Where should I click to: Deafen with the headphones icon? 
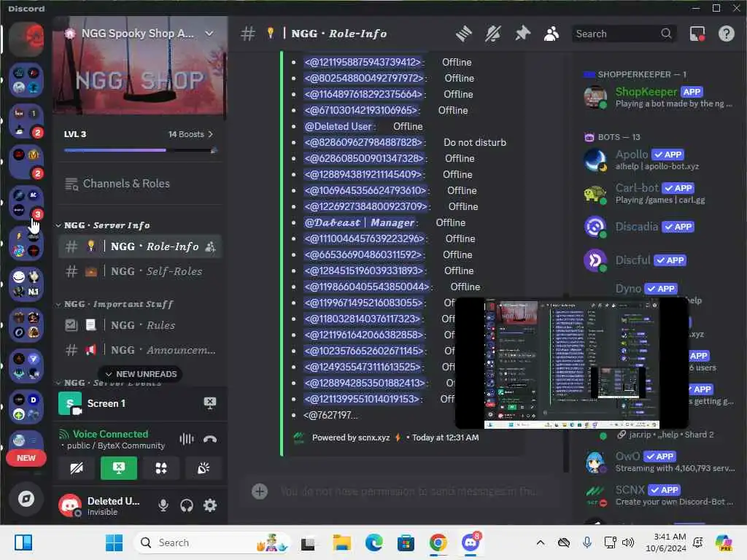point(186,505)
